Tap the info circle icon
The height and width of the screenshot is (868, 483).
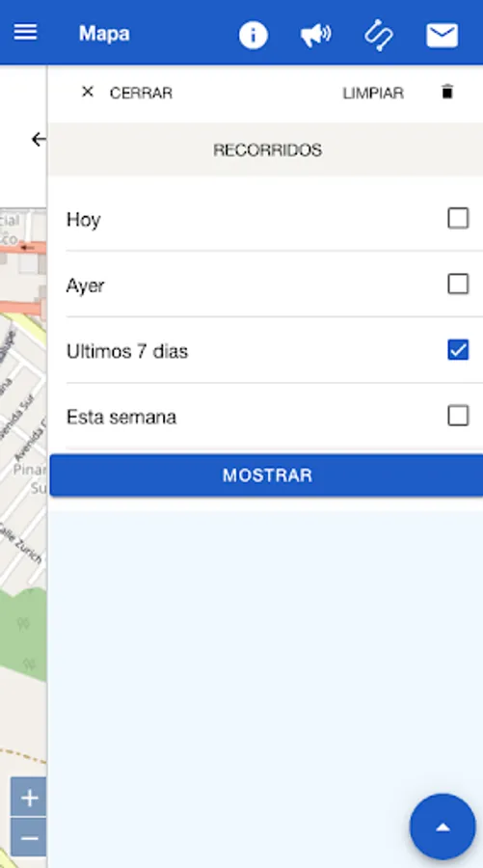click(x=254, y=35)
